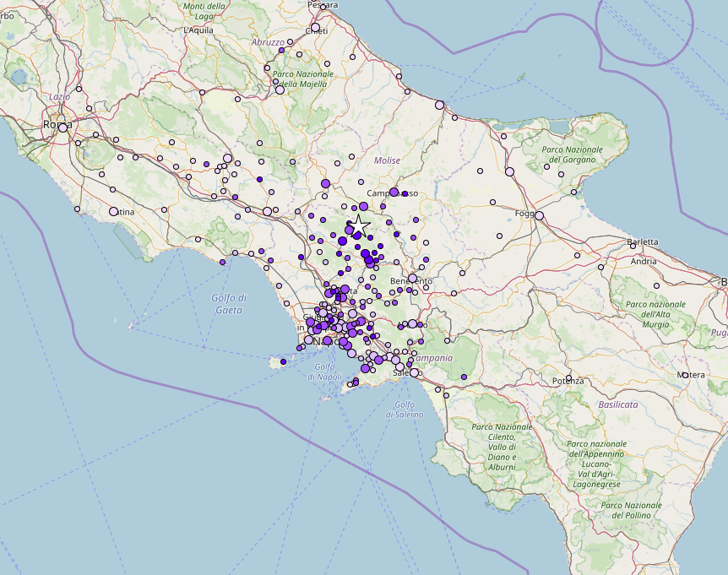Select the purple marker on Campobasso label
728x575 pixels.
click(394, 193)
